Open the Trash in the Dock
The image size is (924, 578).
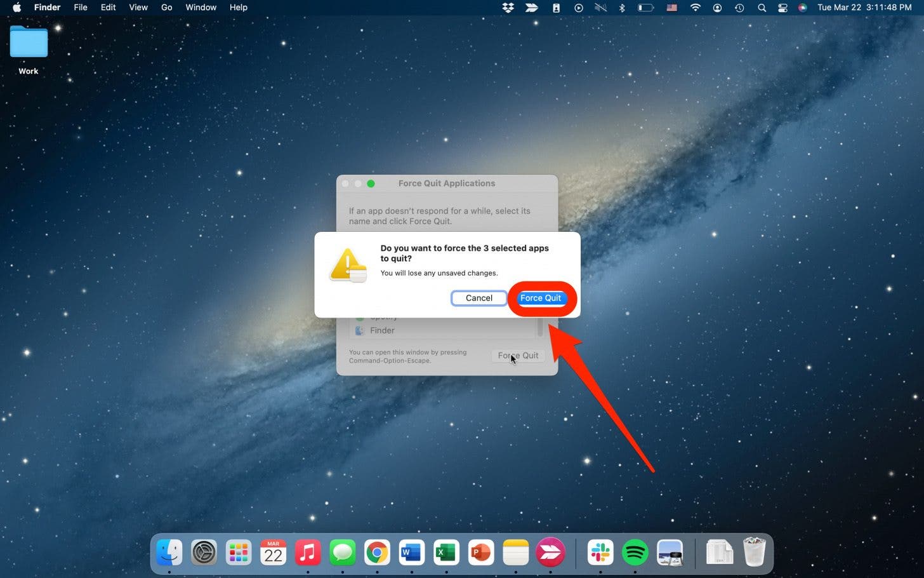point(754,553)
